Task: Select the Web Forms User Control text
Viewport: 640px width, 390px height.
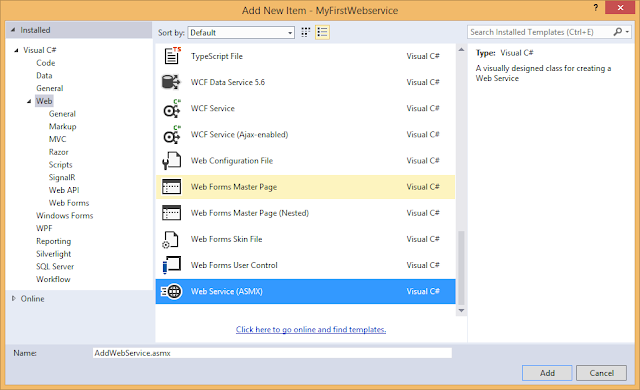Action: tap(234, 265)
